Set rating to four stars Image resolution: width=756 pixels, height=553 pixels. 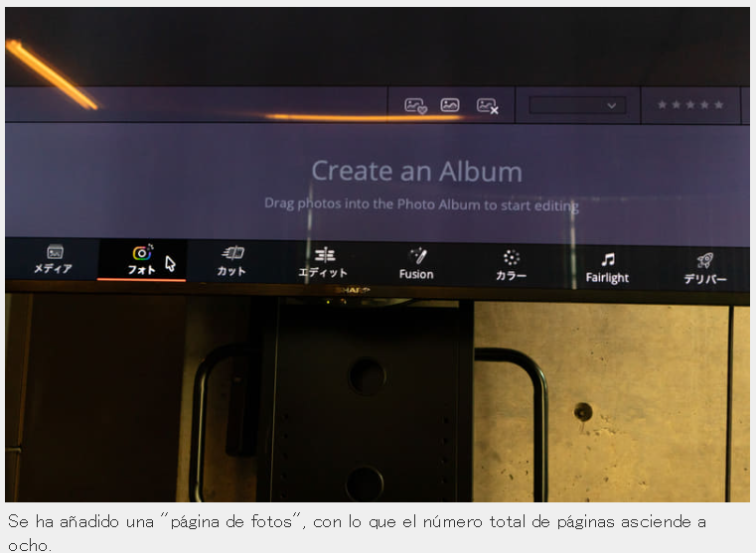coord(704,104)
